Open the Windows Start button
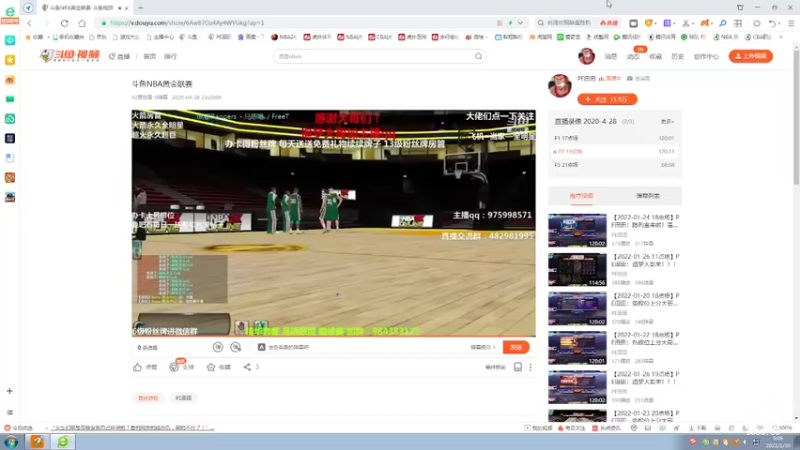 11,442
